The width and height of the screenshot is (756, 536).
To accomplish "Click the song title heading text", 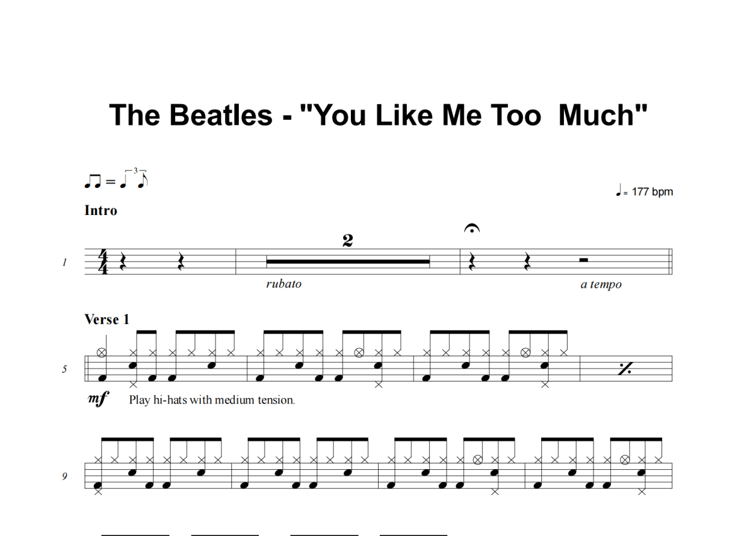I will click(378, 115).
